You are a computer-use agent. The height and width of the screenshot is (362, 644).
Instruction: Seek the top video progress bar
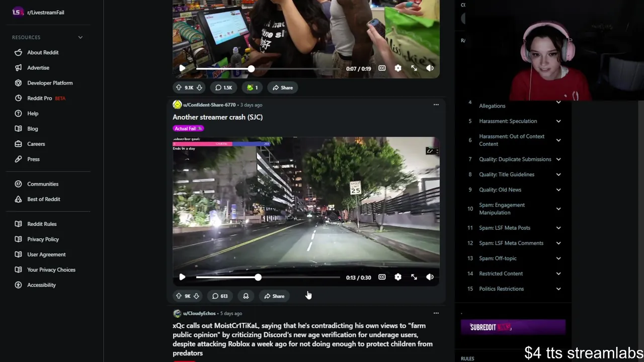(x=268, y=68)
